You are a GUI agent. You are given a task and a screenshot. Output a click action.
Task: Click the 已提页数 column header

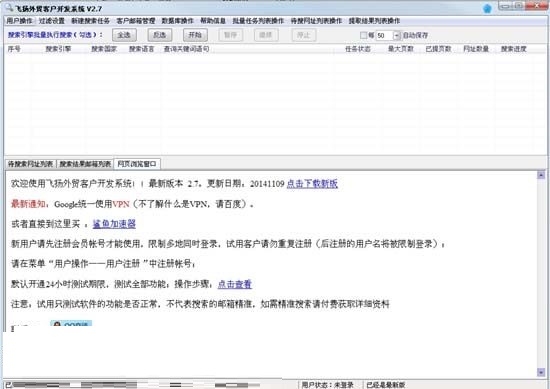point(438,49)
